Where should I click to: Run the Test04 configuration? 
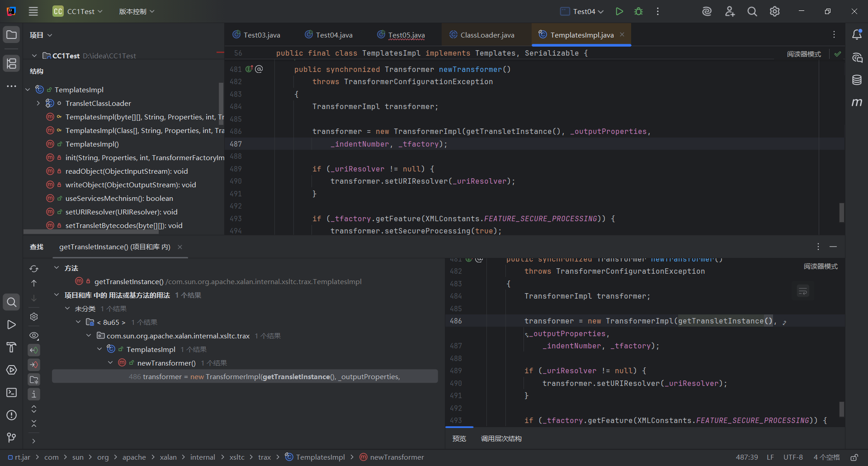[619, 11]
